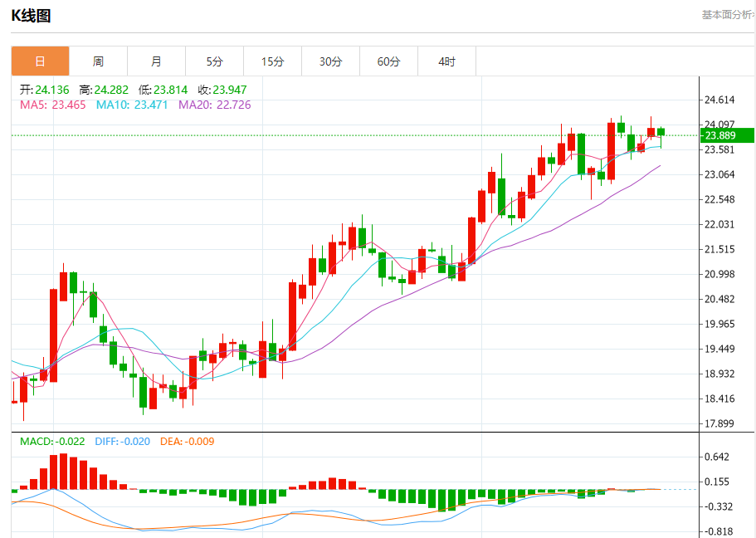
Task: Open the 4时 interval tab
Action: point(447,61)
